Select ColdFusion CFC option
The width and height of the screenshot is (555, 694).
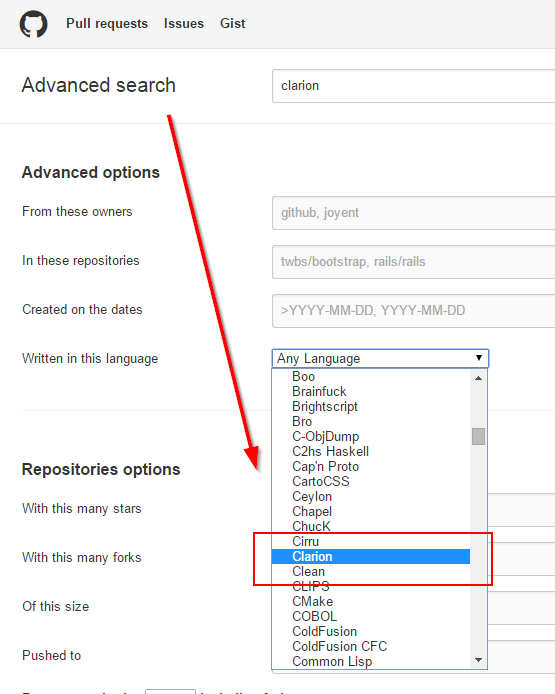click(371, 647)
